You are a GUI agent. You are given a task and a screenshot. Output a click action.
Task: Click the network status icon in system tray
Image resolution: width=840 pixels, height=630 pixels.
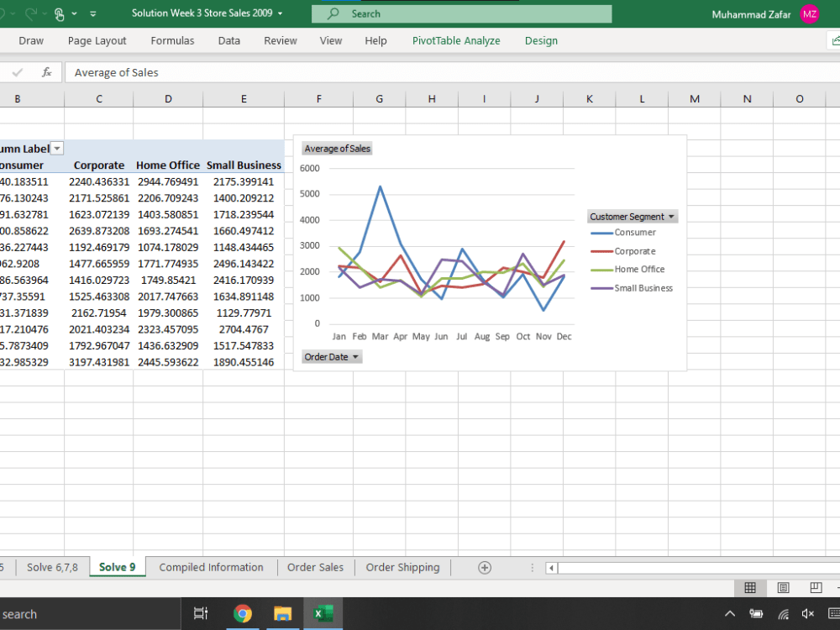pos(784,614)
